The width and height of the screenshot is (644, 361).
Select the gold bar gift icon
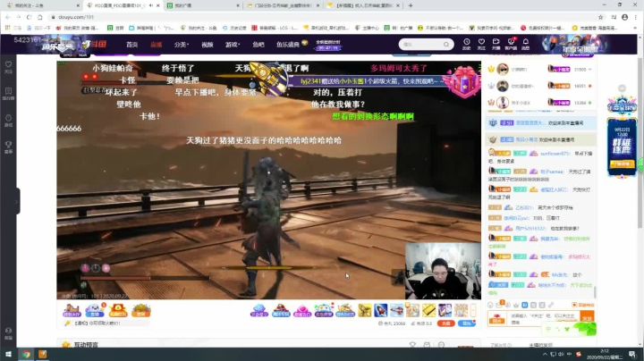pos(428,310)
